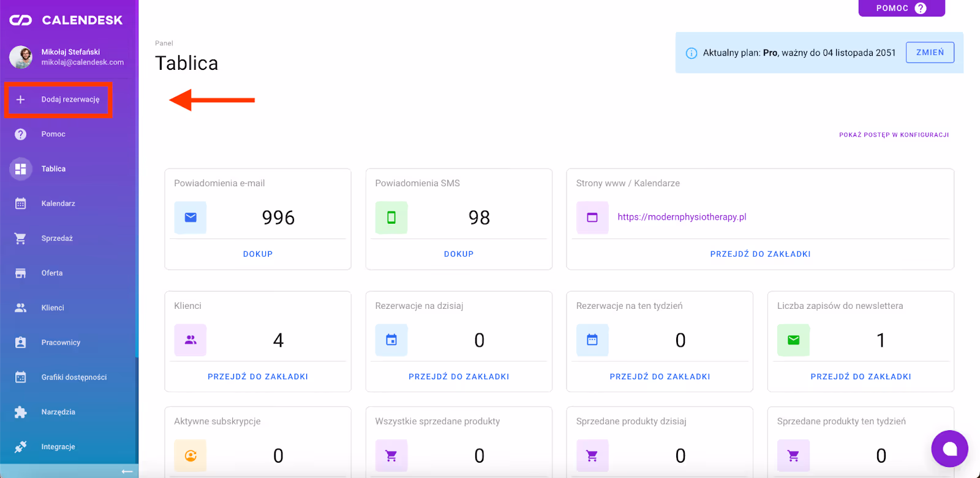Open Pomoc in the sidebar menu
This screenshot has height=478, width=980.
click(53, 134)
